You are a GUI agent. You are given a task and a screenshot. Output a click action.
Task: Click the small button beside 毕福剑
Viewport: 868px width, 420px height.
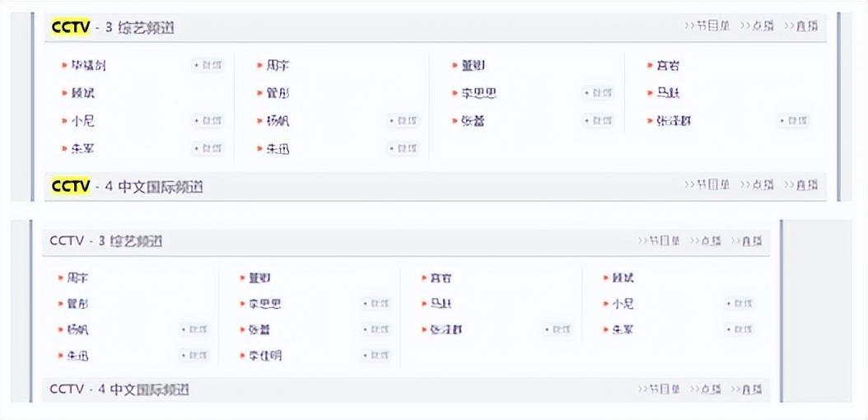(x=208, y=65)
